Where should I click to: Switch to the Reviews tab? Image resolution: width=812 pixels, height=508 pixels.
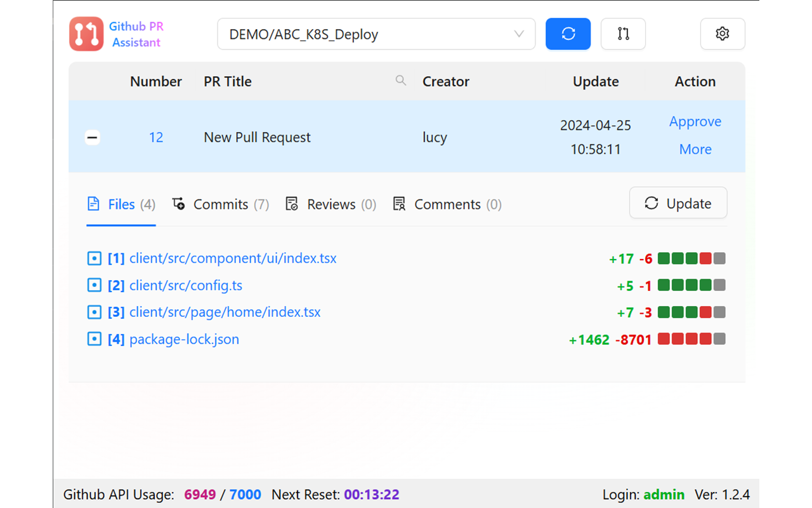click(x=331, y=204)
